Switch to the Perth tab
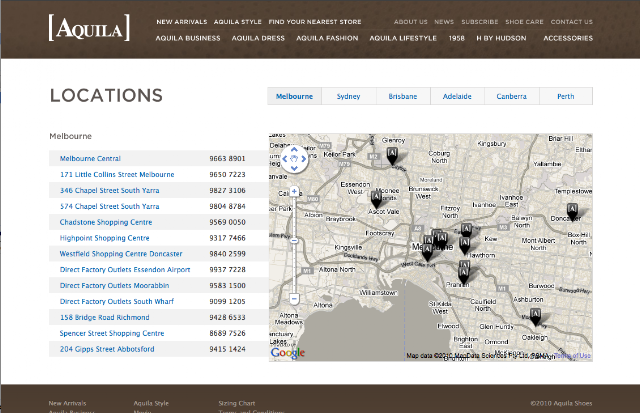Screen dimensions: 640x413 (x=566, y=96)
